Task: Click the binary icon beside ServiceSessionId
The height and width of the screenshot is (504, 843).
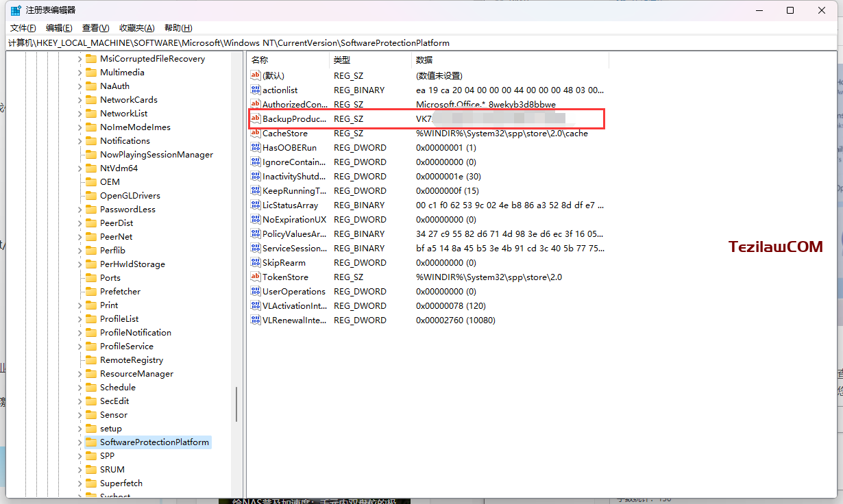Action: (x=256, y=248)
